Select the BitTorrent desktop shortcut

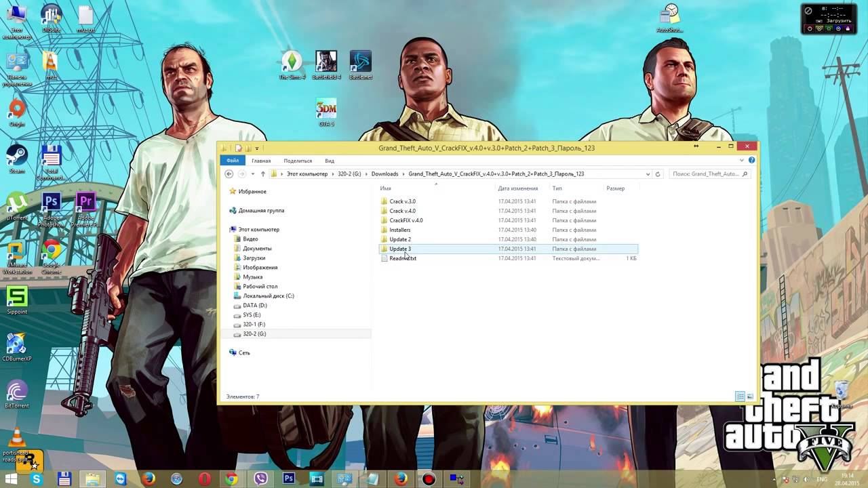[x=16, y=394]
